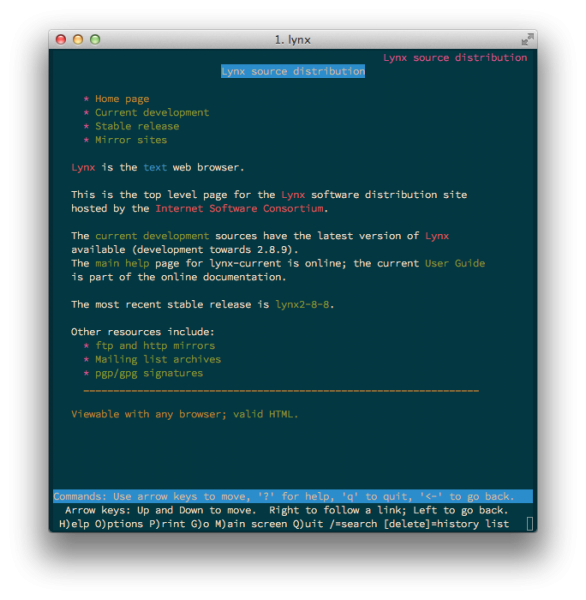Screen dimensions: 586x600
Task: Open the User Guide link
Action: coord(455,264)
